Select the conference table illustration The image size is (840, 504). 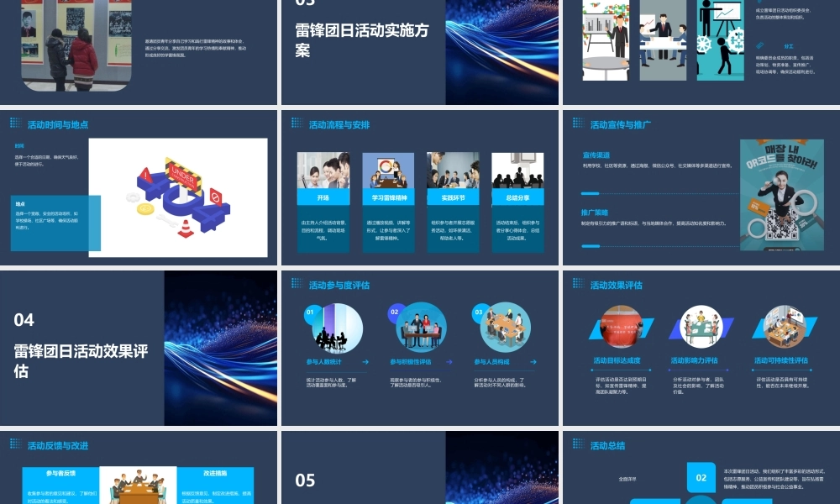click(139, 486)
